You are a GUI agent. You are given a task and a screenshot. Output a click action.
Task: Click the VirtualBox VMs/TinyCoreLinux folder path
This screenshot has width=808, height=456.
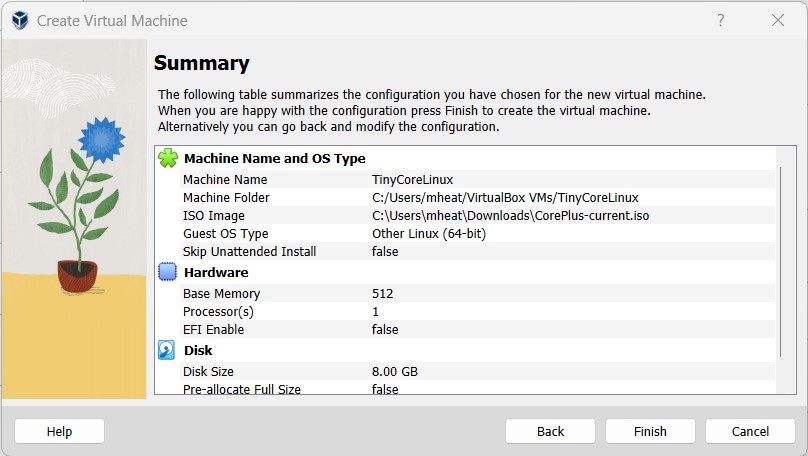point(506,198)
